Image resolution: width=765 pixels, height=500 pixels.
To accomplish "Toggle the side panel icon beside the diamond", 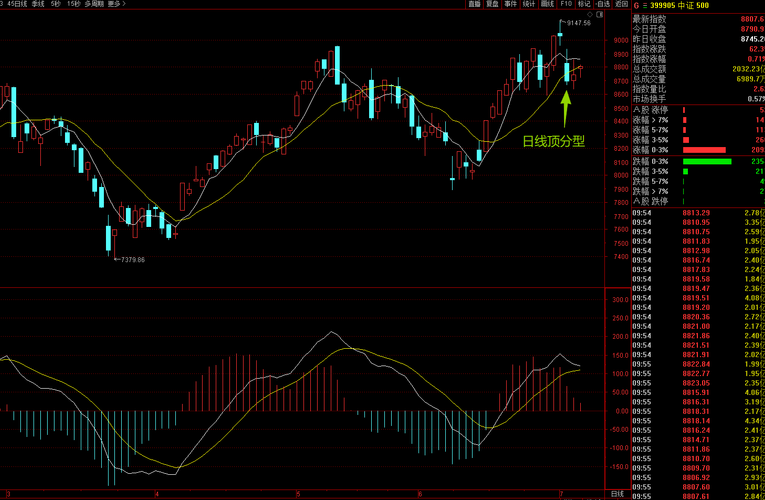I will (600, 15).
